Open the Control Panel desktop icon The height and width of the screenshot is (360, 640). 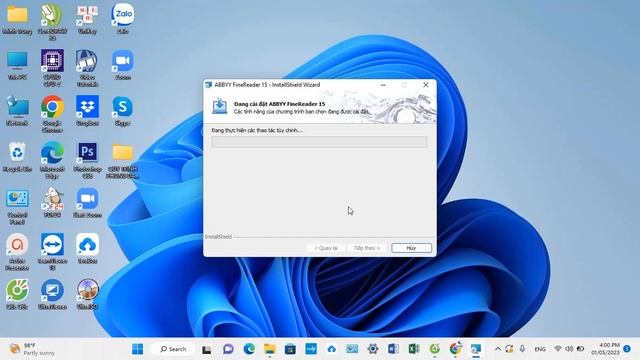[x=17, y=205]
